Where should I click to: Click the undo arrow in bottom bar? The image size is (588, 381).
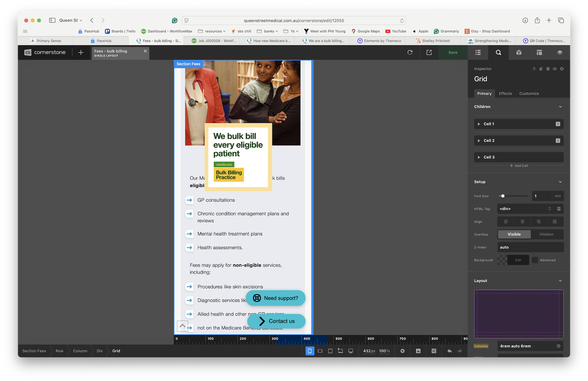[x=449, y=351]
